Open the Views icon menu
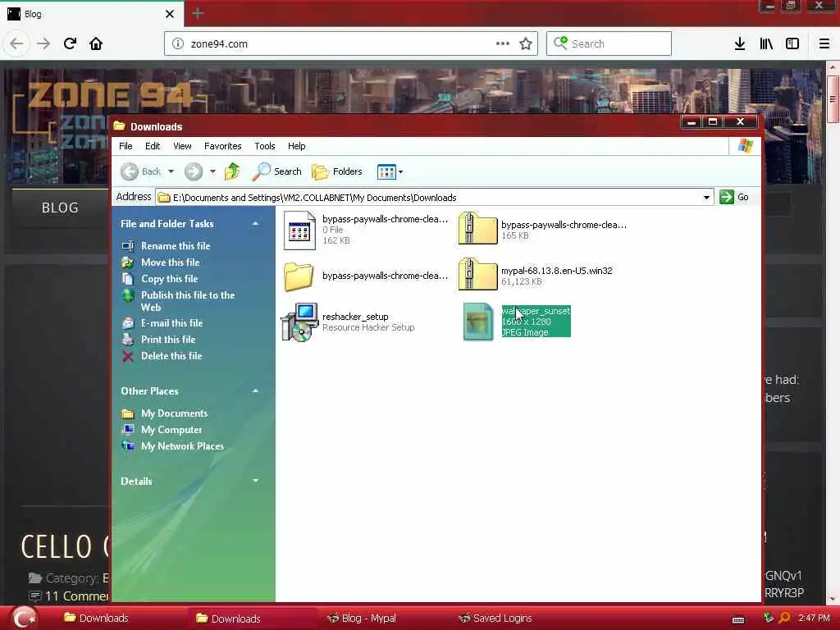 pos(390,171)
